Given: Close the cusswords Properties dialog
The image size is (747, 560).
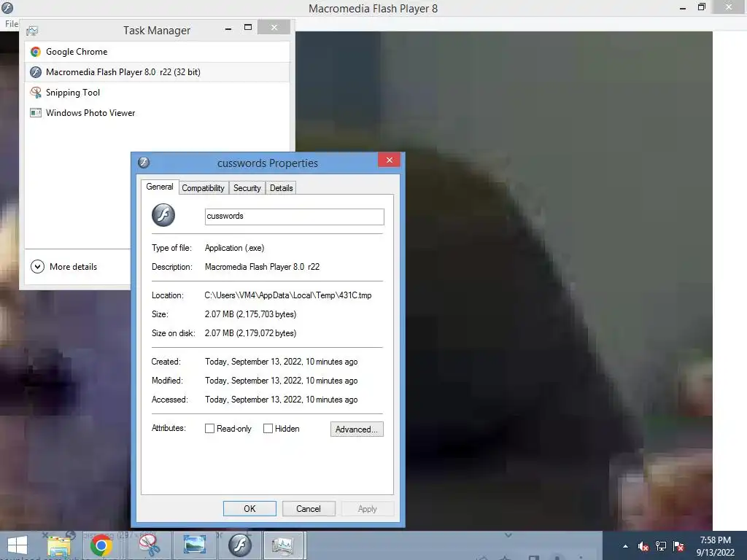Looking at the screenshot, I should coord(390,160).
